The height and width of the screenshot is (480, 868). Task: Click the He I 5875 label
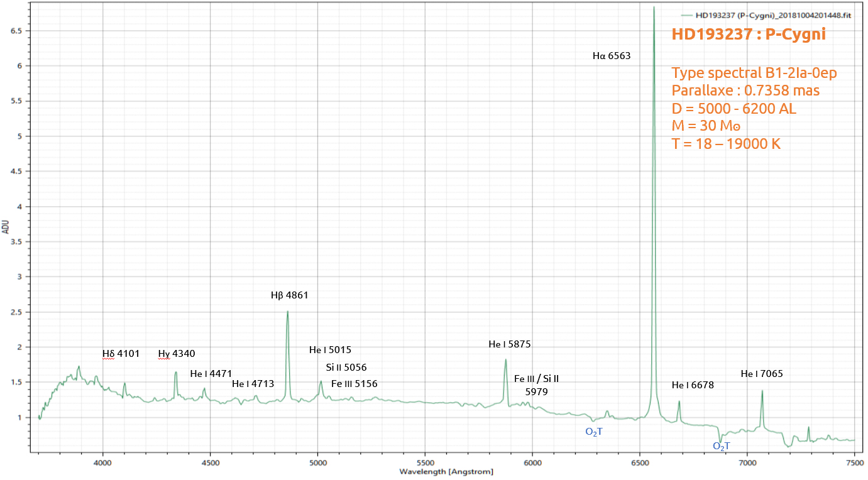(510, 344)
